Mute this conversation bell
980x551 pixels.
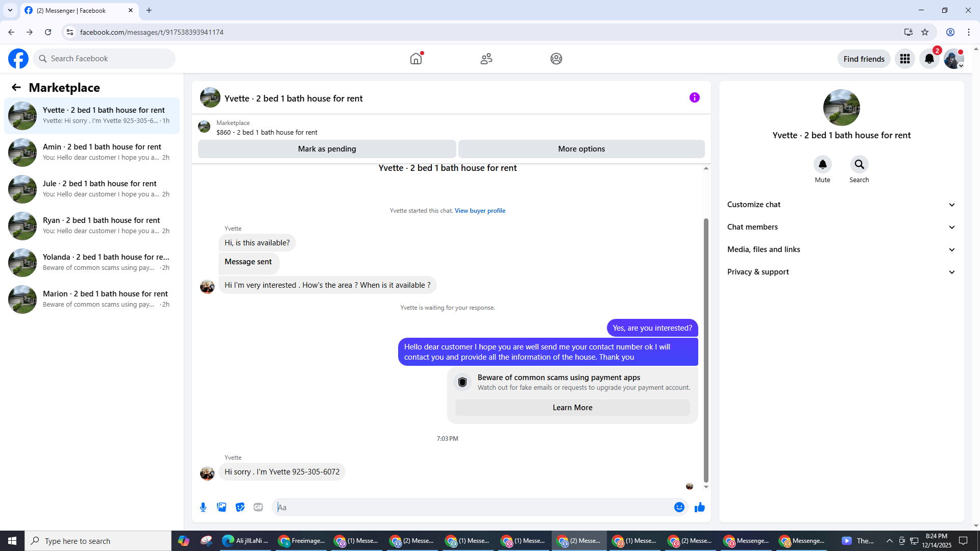[822, 165]
